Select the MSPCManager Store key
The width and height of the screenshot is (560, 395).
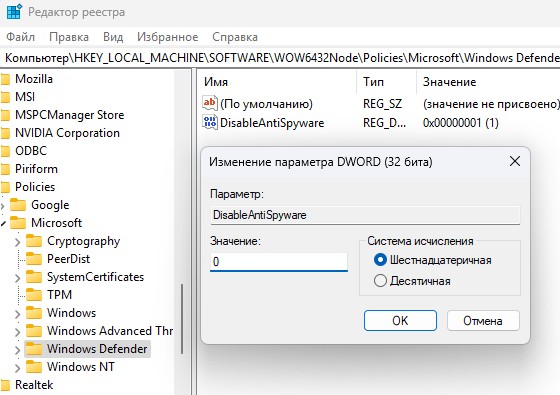70,115
